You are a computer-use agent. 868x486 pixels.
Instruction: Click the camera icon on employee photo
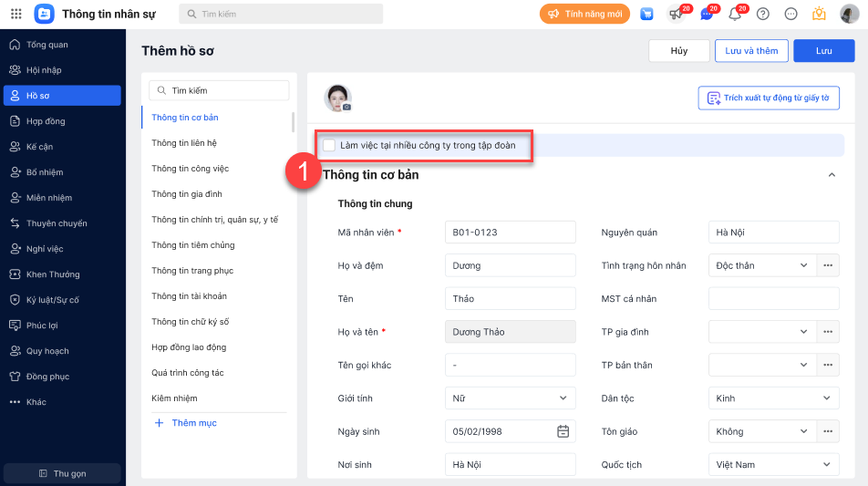(x=346, y=107)
